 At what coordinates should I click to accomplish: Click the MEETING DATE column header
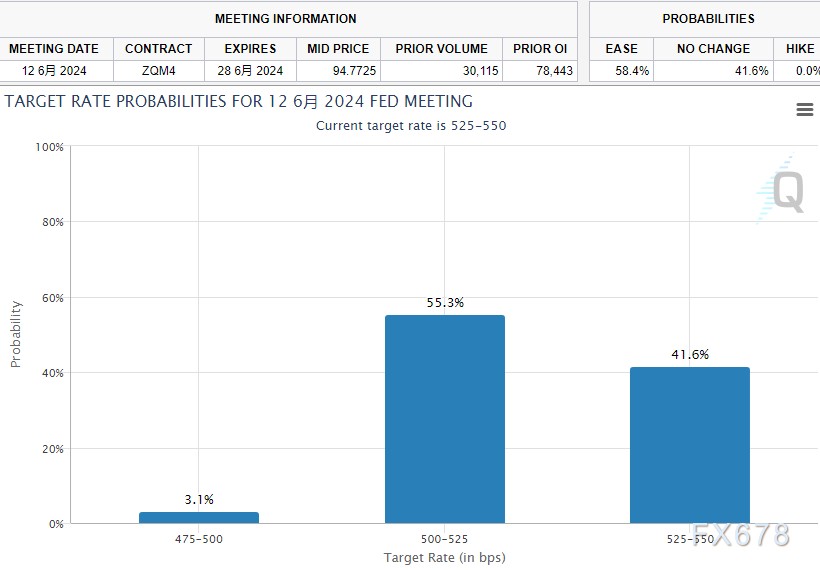tap(54, 49)
